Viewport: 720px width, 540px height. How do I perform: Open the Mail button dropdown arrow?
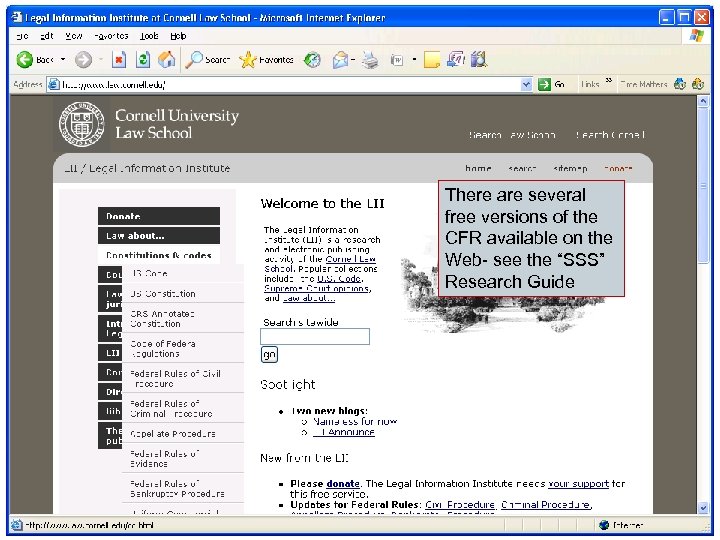[x=353, y=60]
